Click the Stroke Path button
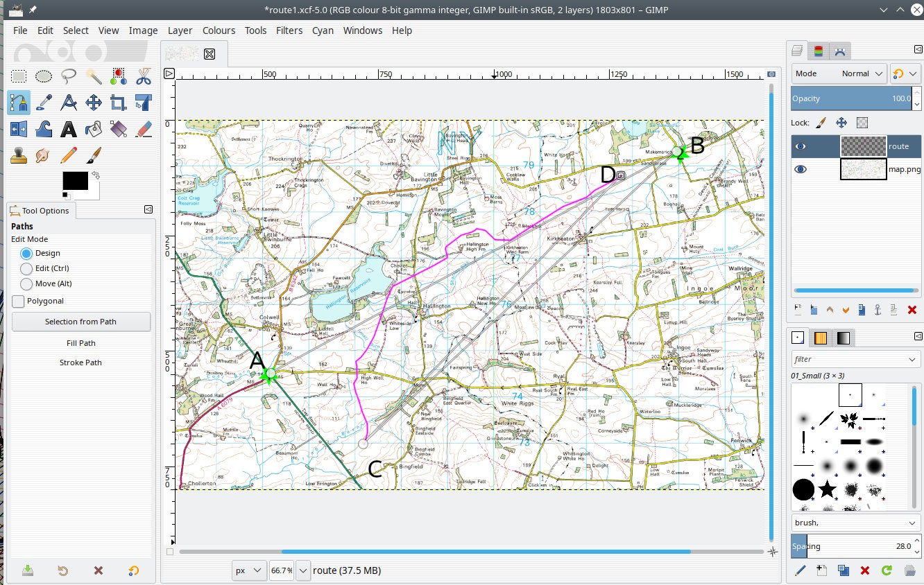This screenshot has height=585, width=924. pyautogui.click(x=81, y=363)
